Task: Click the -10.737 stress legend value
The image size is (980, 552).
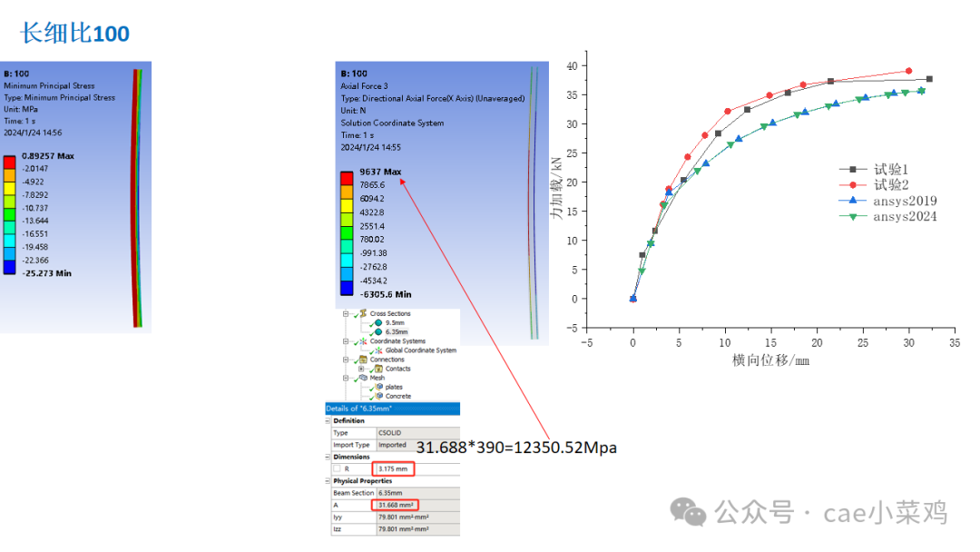Action: (x=35, y=208)
